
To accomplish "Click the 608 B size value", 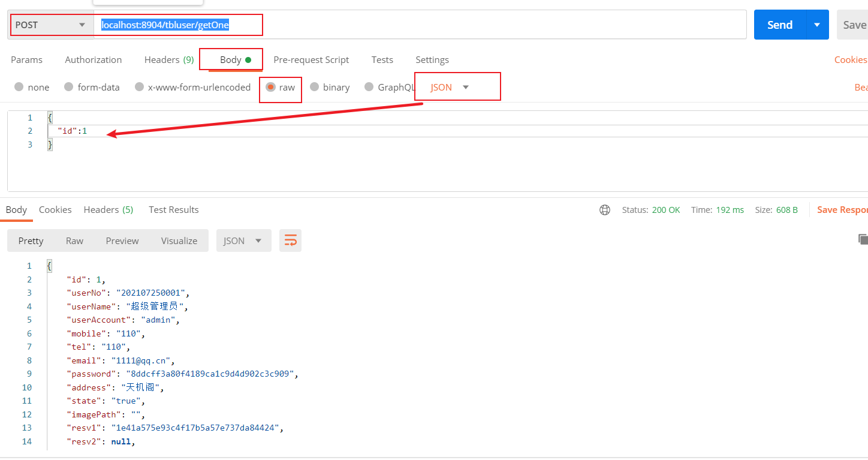I will pos(786,210).
